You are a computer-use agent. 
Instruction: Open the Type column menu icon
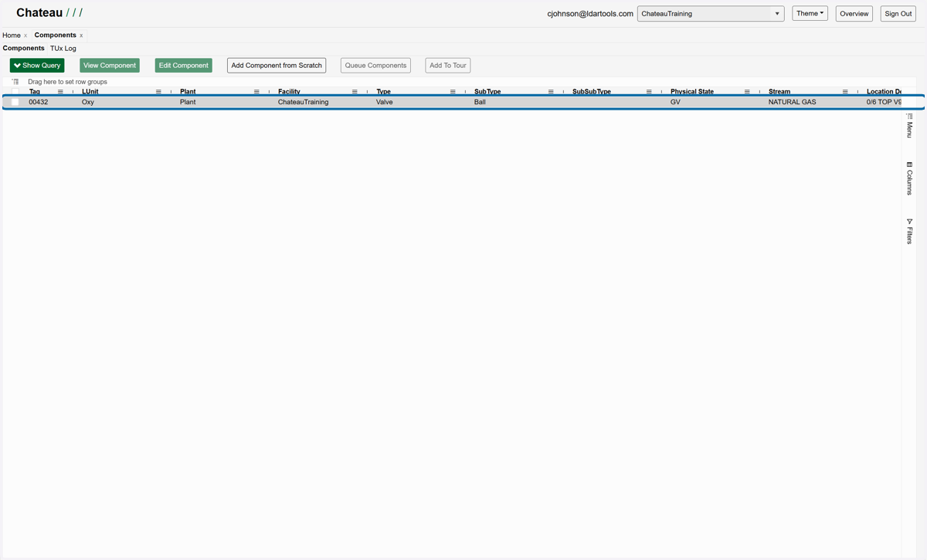453,92
